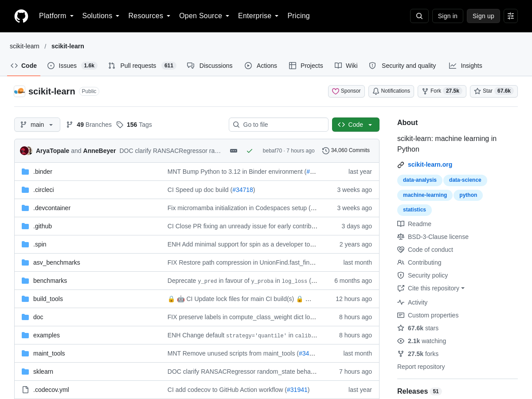Open the .binder folder

(x=43, y=172)
